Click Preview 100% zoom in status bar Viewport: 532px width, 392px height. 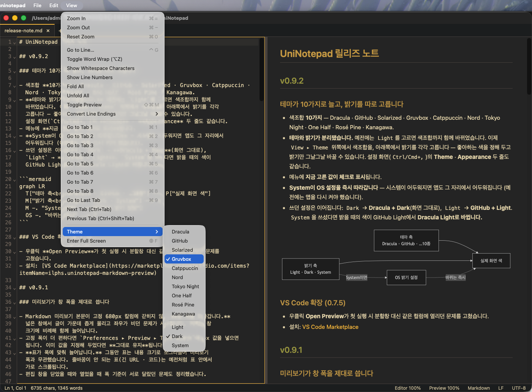[x=444, y=388]
